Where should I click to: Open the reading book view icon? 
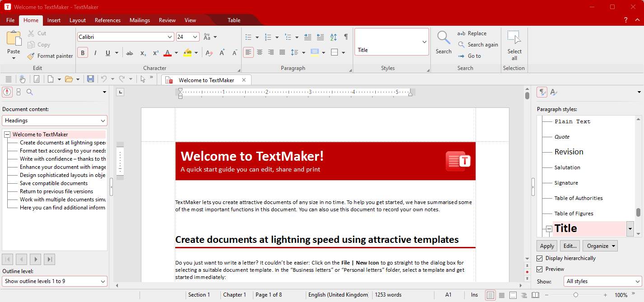click(x=535, y=295)
